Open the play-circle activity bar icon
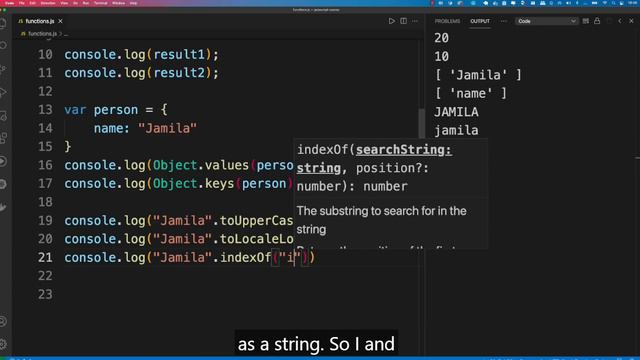This screenshot has height=360, width=640. pos(3,161)
